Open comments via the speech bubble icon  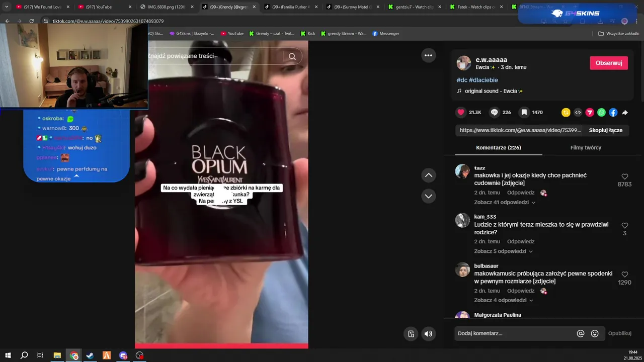pyautogui.click(x=495, y=112)
